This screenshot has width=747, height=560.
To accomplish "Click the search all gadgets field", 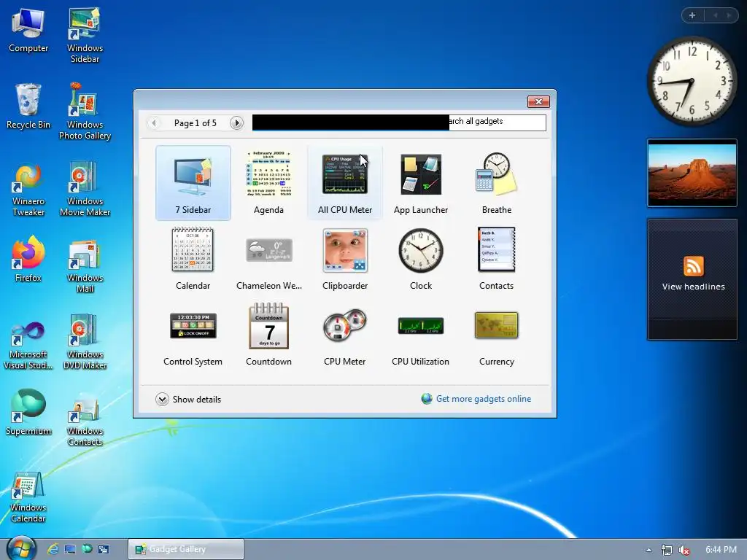I will (x=399, y=122).
